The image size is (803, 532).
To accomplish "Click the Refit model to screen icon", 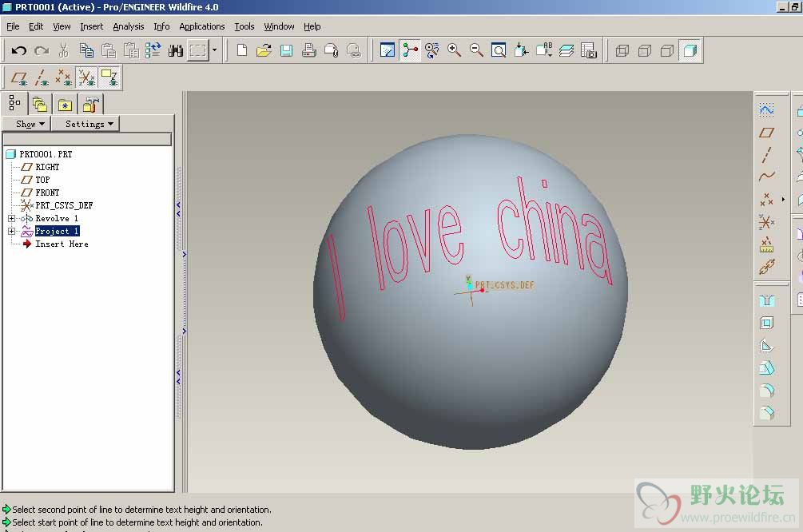I will [499, 50].
